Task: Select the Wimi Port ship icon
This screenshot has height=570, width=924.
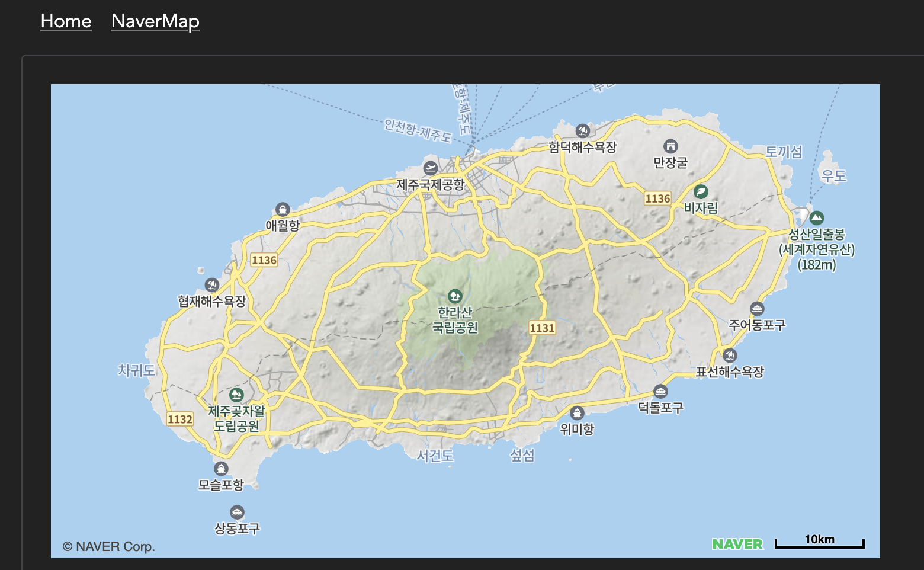Action: [x=577, y=413]
